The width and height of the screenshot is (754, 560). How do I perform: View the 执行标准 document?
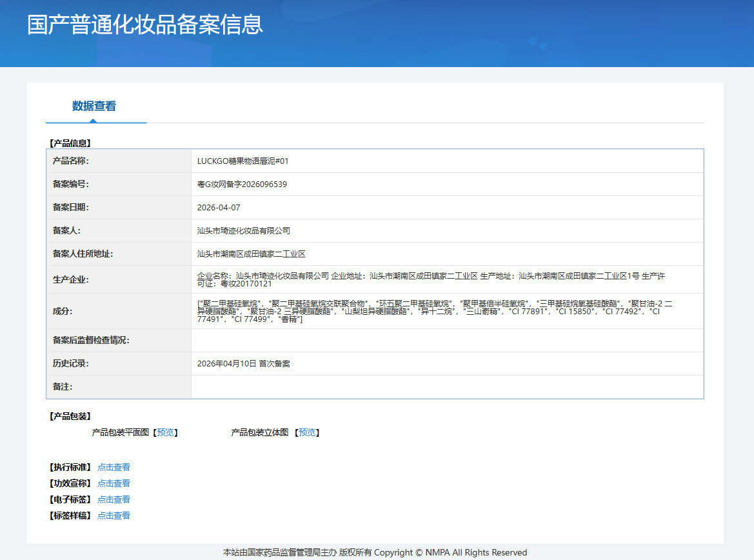[x=114, y=467]
